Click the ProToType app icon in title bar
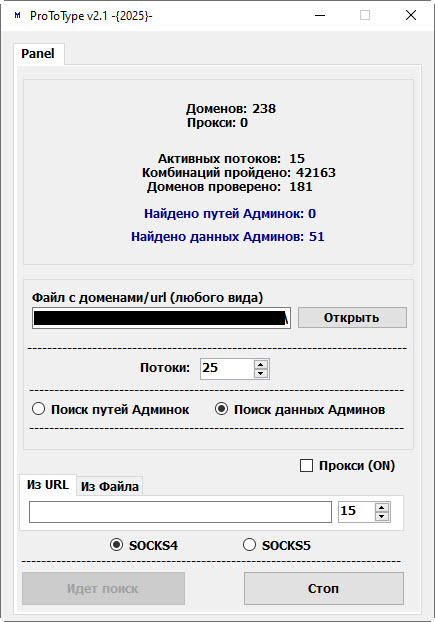The image size is (435, 622). pos(17,15)
